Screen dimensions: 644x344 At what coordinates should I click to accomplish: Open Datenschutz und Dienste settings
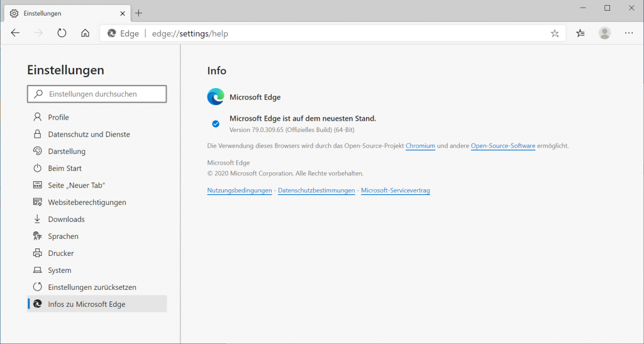pos(97,134)
